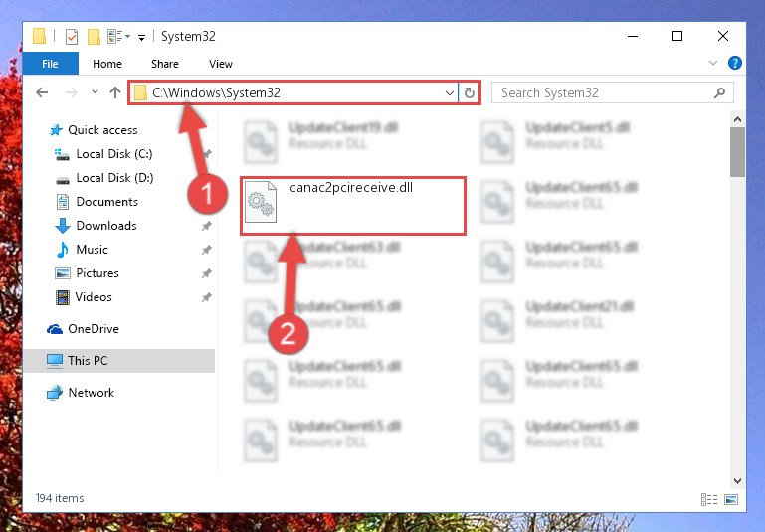This screenshot has height=532, width=765.
Task: Open Local Disk (D:) in sidebar
Action: [x=103, y=178]
